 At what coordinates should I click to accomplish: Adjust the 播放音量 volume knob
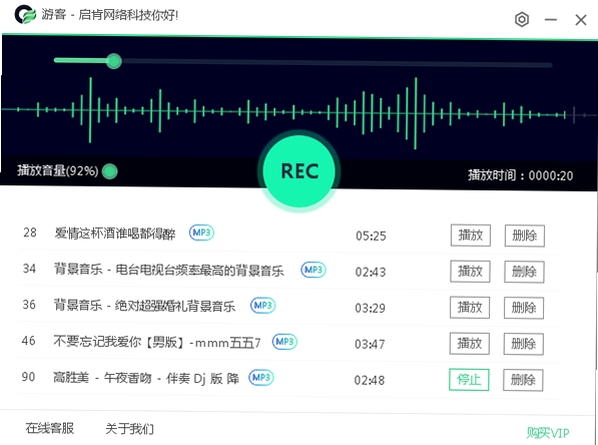point(110,171)
